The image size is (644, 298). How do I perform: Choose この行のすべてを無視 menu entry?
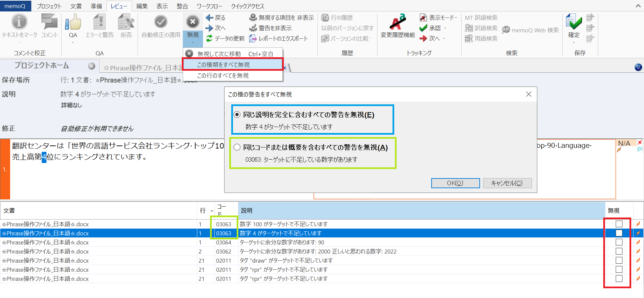pyautogui.click(x=223, y=76)
